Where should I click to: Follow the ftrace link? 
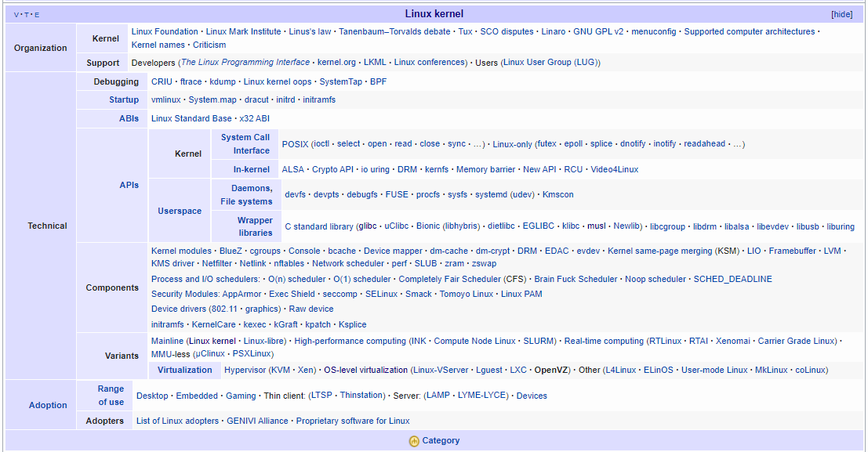point(191,81)
